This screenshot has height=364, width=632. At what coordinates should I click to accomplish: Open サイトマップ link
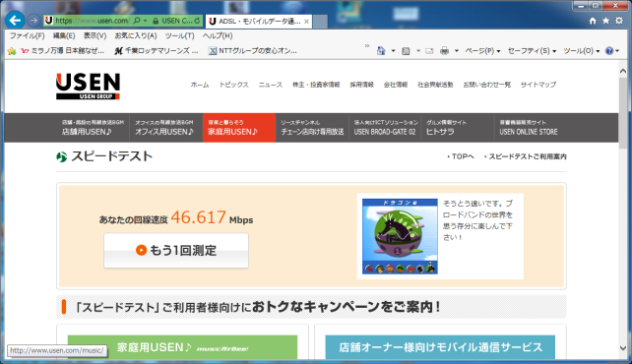538,85
